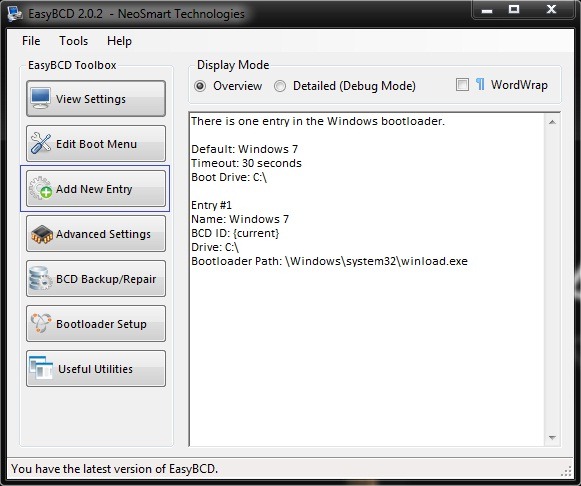The height and width of the screenshot is (486, 581).
Task: Open BCD Backup/Repair button label
Action: click(x=106, y=279)
